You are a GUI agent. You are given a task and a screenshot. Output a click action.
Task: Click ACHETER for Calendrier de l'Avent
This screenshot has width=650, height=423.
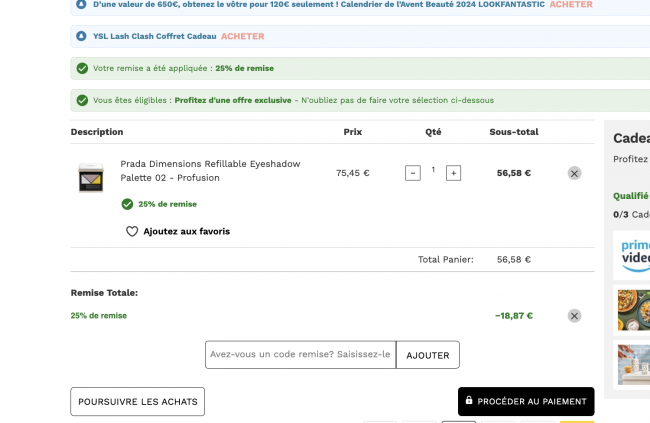point(571,5)
